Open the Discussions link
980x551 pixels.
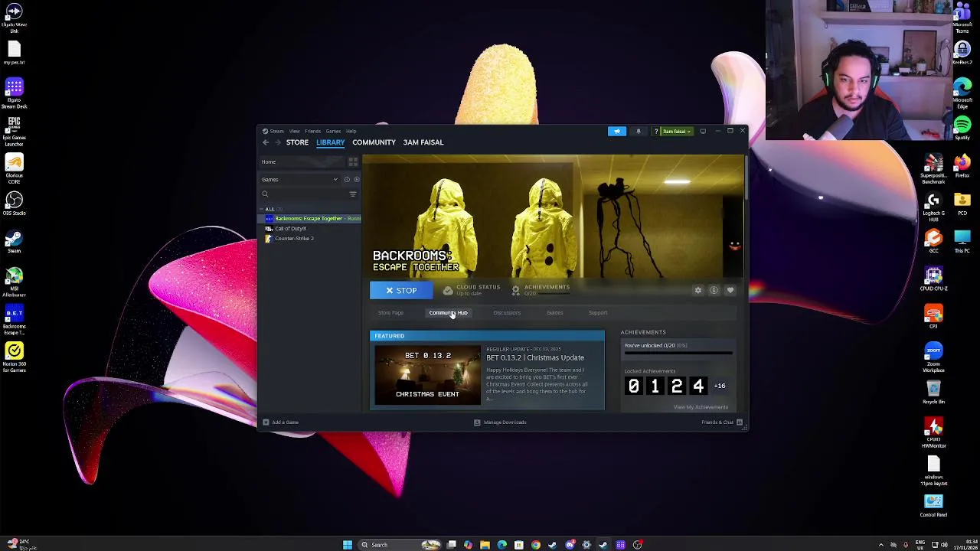(x=507, y=313)
